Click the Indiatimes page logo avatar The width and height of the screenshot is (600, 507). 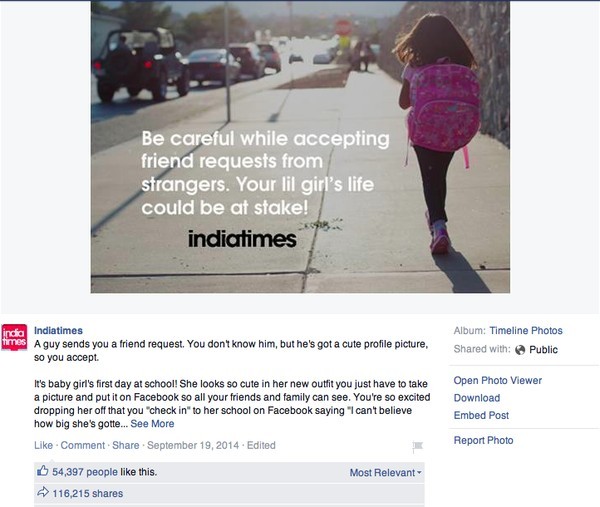coord(14,337)
